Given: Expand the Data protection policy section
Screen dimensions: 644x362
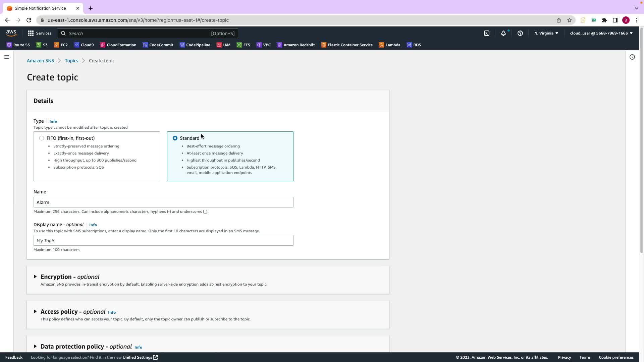Looking at the screenshot, I should [35, 347].
